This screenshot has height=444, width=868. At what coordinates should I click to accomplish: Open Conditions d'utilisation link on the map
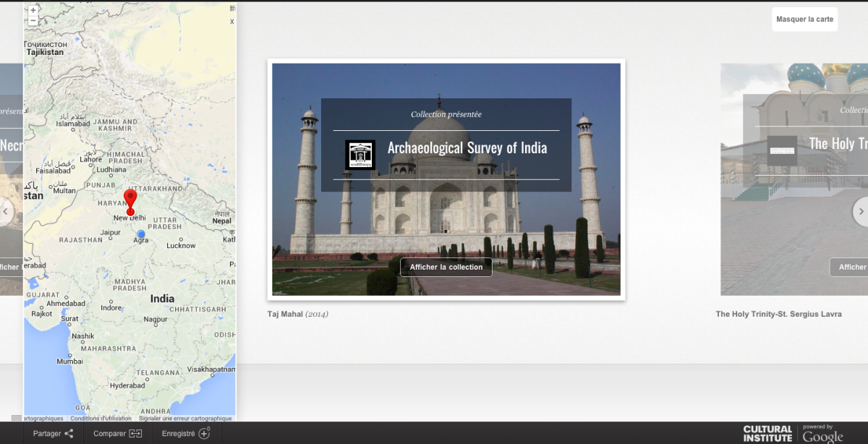(101, 418)
